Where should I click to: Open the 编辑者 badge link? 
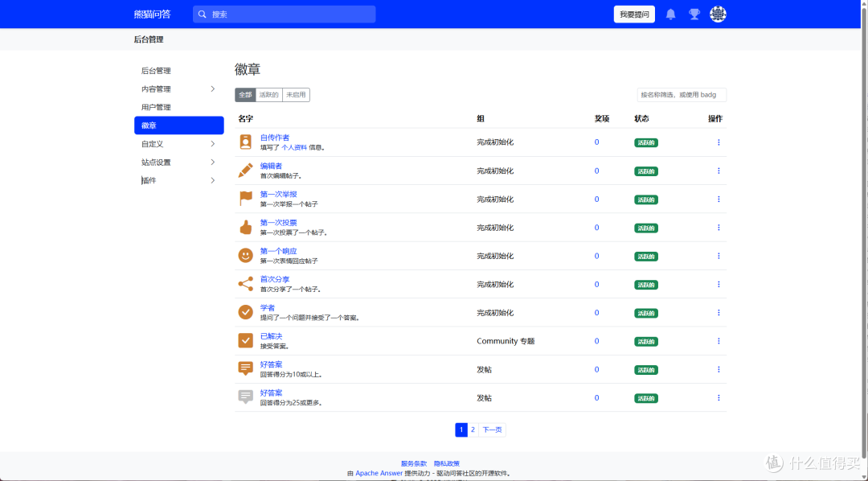(272, 166)
